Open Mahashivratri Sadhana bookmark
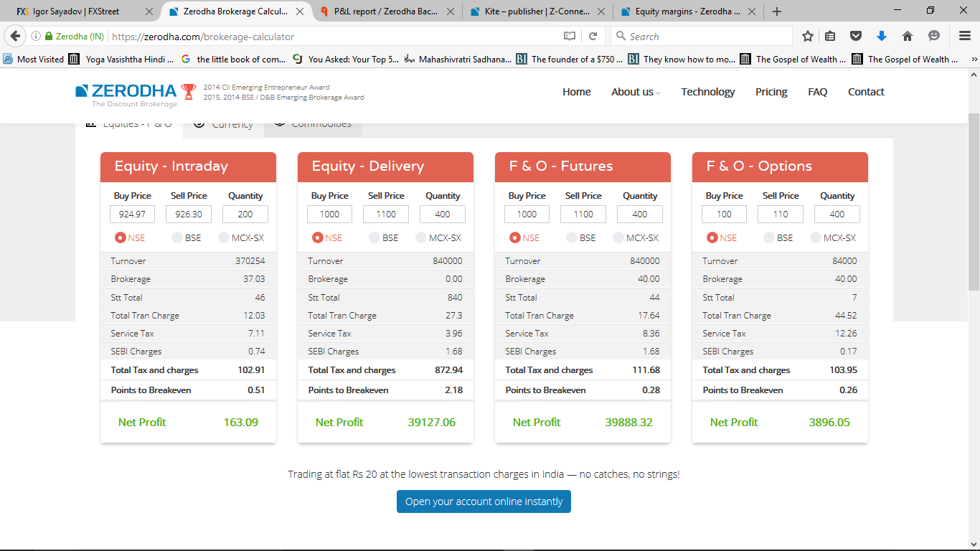The width and height of the screenshot is (980, 551). (458, 60)
